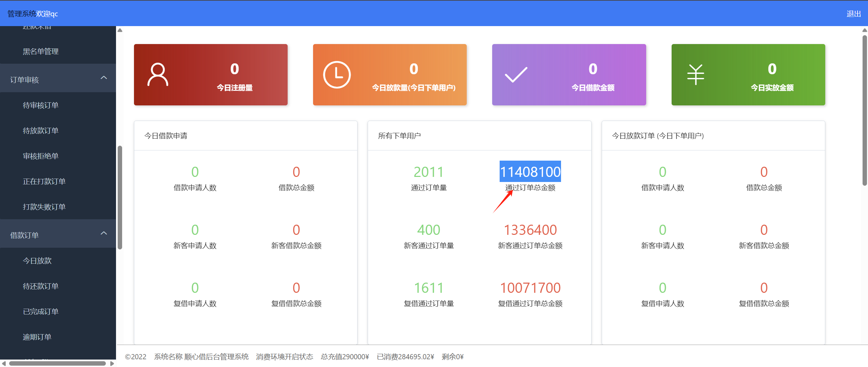Click the yen icon on the green card

click(695, 75)
